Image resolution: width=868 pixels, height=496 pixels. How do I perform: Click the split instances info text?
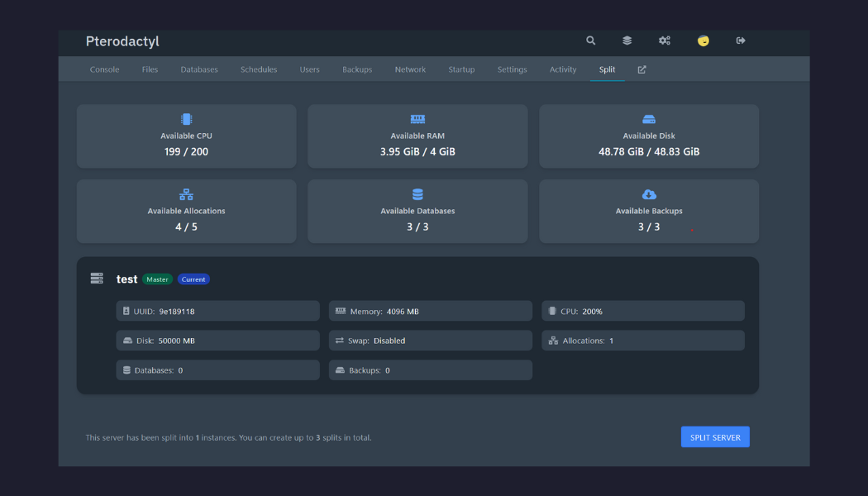[x=229, y=437]
